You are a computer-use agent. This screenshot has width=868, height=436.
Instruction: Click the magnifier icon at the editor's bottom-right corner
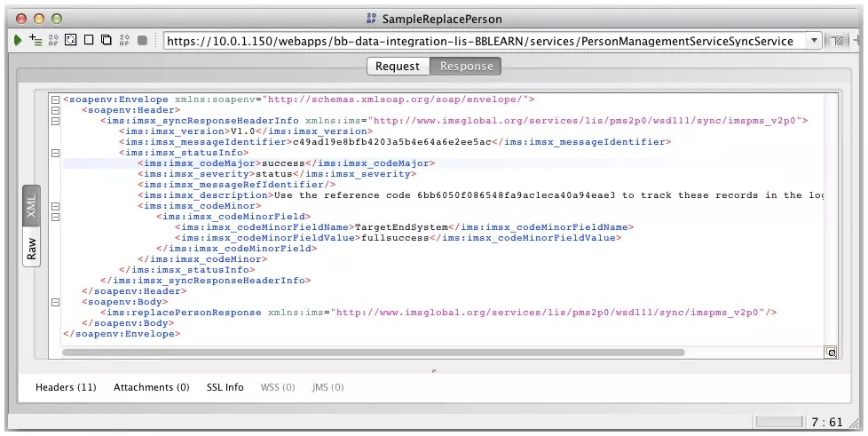[x=831, y=353]
